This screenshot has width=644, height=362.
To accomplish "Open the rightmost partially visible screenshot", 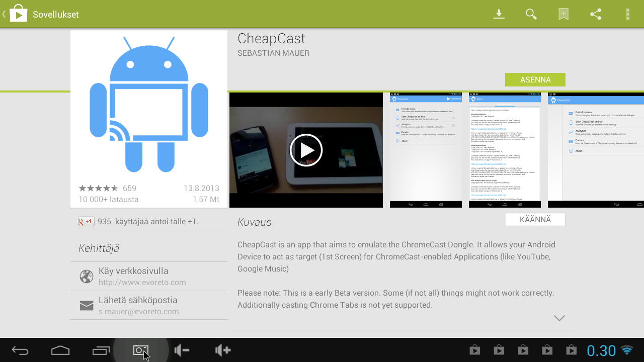I will pyautogui.click(x=596, y=150).
